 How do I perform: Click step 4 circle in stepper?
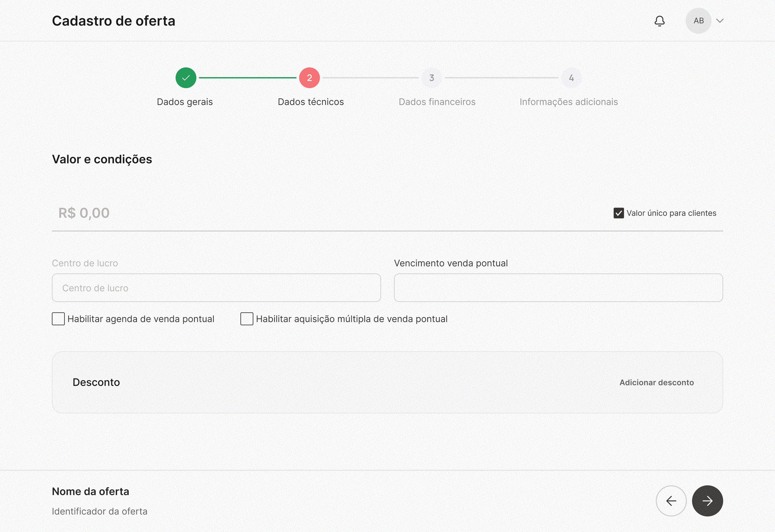[571, 78]
